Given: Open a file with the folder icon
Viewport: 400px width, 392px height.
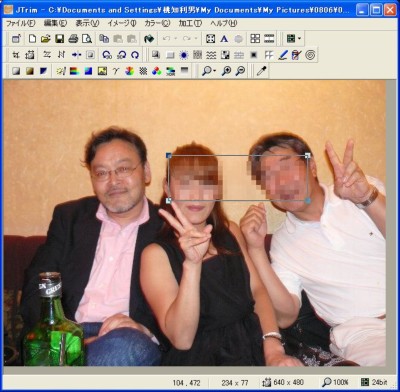Looking at the screenshot, I should 45,39.
